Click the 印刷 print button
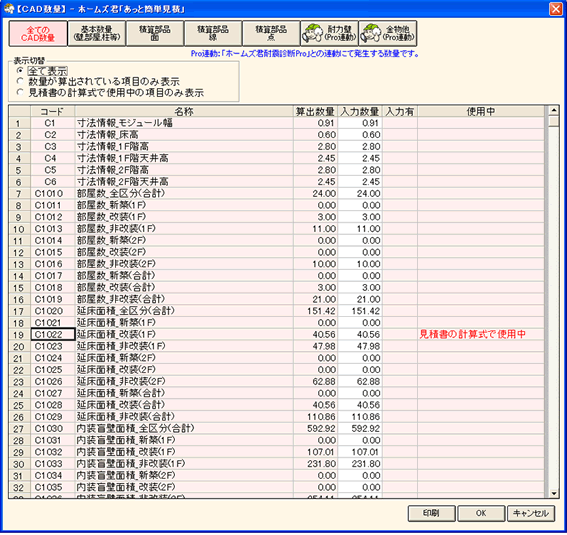The height and width of the screenshot is (535, 567). coord(431,513)
